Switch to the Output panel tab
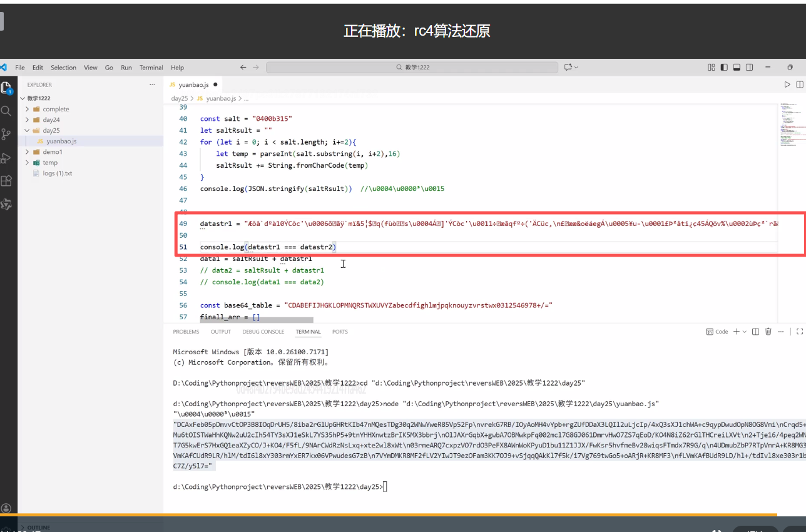This screenshot has width=806, height=532. [x=221, y=332]
